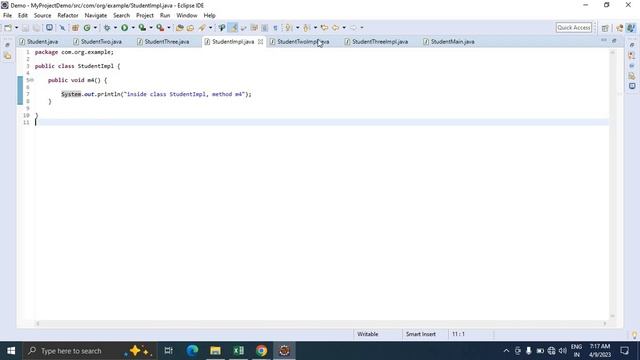
Task: Click the Quick Access search field
Action: (573, 28)
